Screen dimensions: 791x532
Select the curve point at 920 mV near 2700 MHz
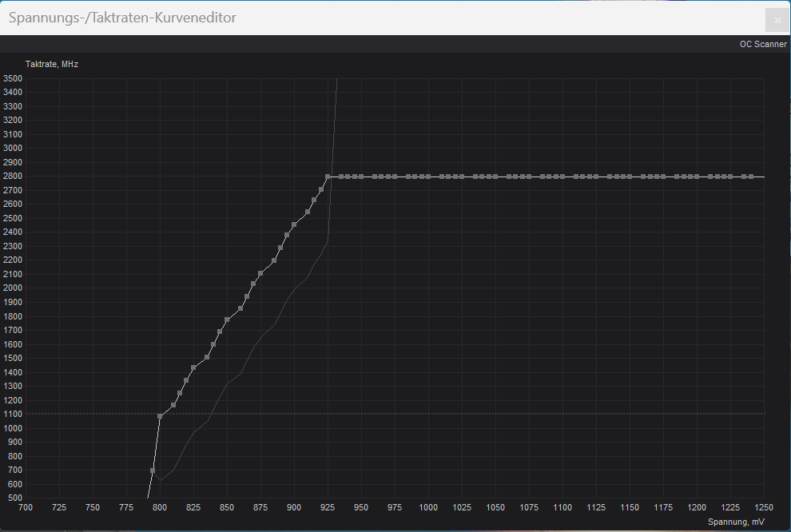(321, 190)
